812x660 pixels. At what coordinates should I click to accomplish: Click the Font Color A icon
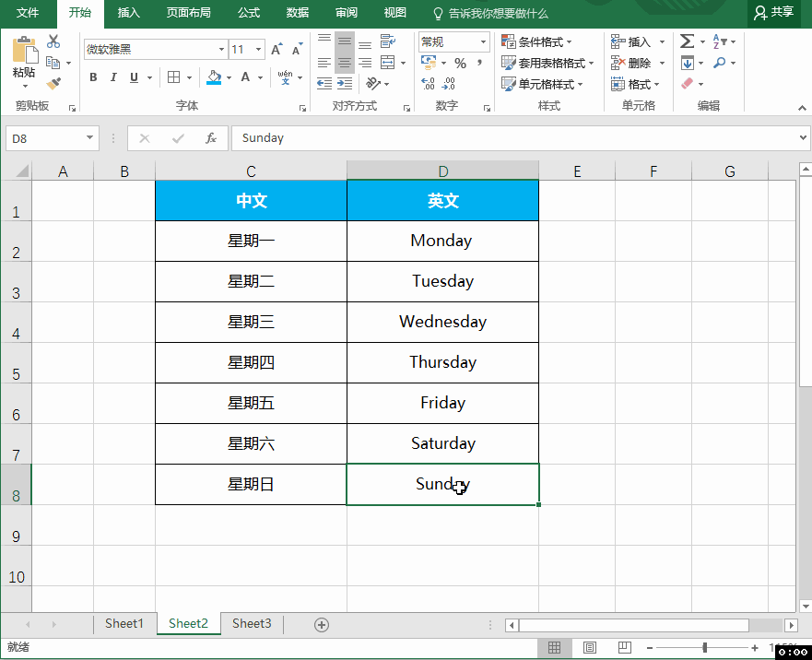[245, 77]
